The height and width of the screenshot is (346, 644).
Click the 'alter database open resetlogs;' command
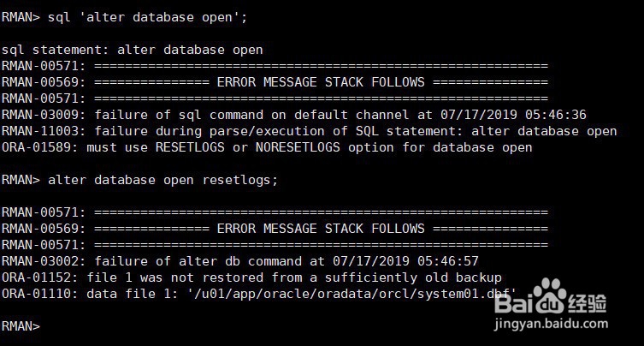[162, 180]
